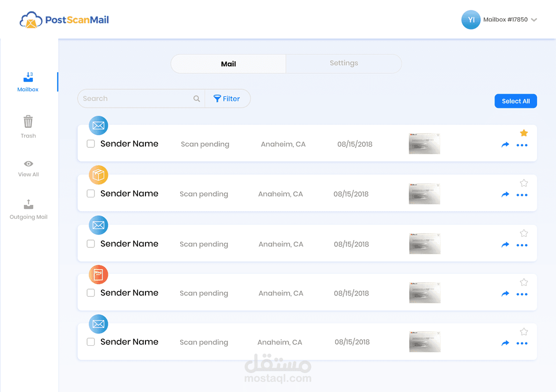Forward the gold-starred mail item
Screen dimensions: 556x392
click(505, 145)
